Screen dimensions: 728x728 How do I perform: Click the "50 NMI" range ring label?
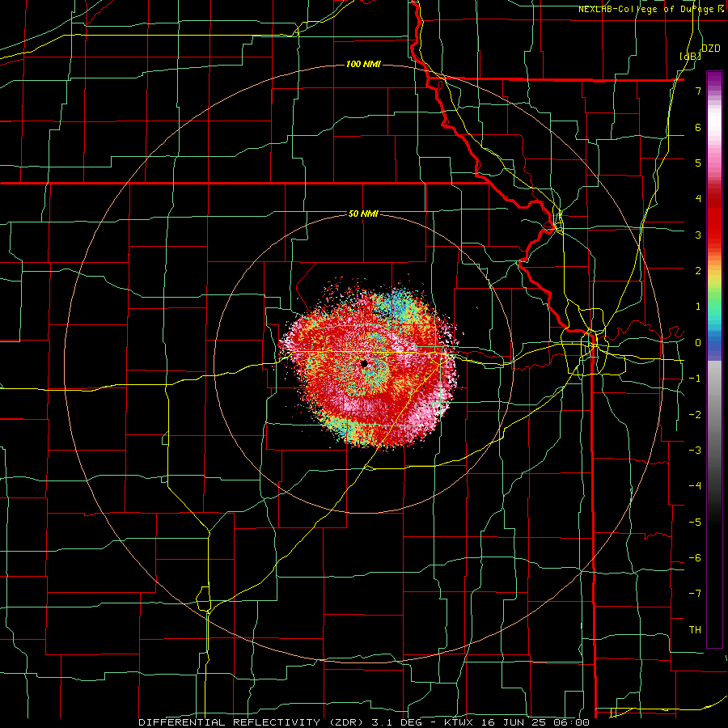[x=363, y=214]
